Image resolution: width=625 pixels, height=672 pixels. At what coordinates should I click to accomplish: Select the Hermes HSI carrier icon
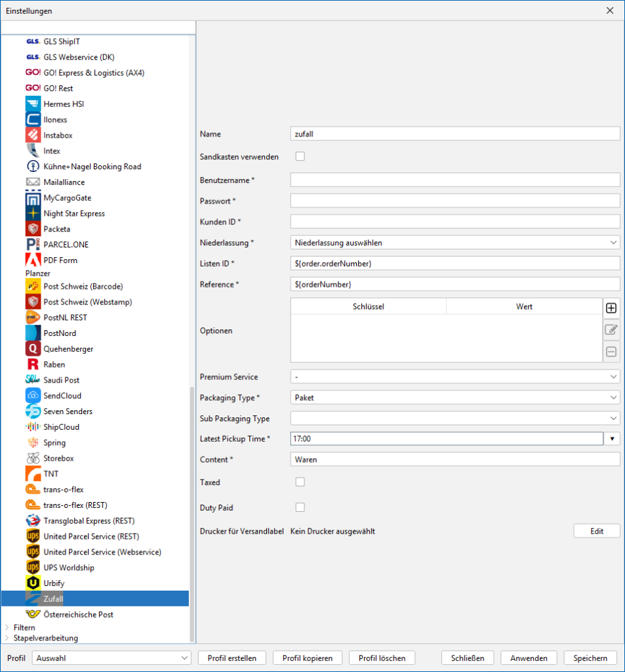[x=33, y=104]
